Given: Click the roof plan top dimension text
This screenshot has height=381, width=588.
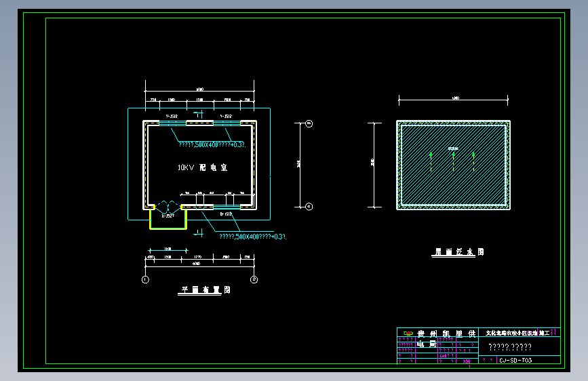Looking at the screenshot, I should (456, 98).
